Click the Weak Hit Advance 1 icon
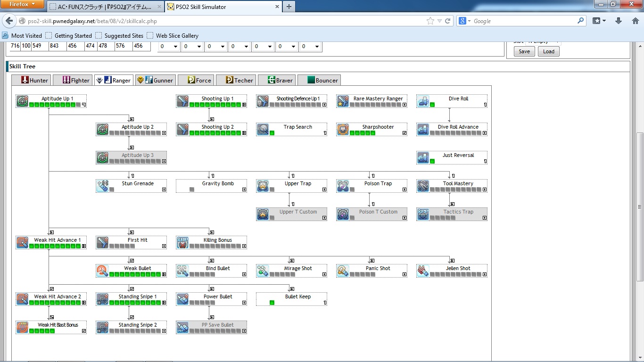Viewport: 644px width, 362px height. pyautogui.click(x=22, y=243)
